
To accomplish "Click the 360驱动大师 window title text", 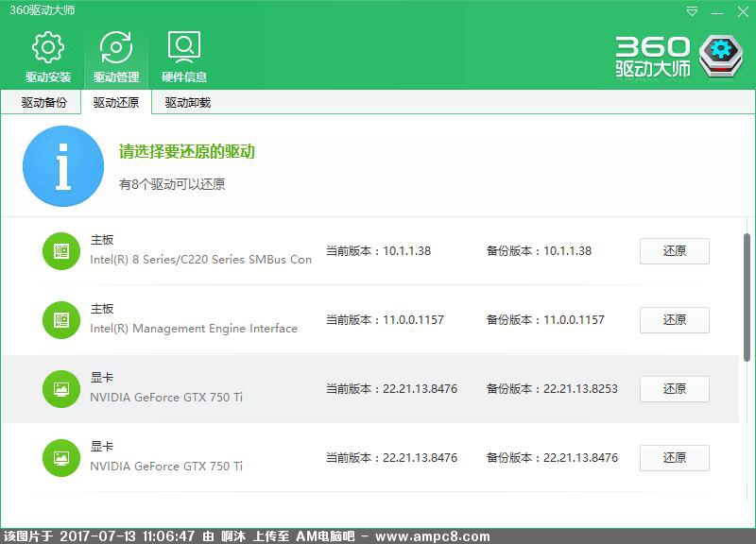I will point(43,10).
